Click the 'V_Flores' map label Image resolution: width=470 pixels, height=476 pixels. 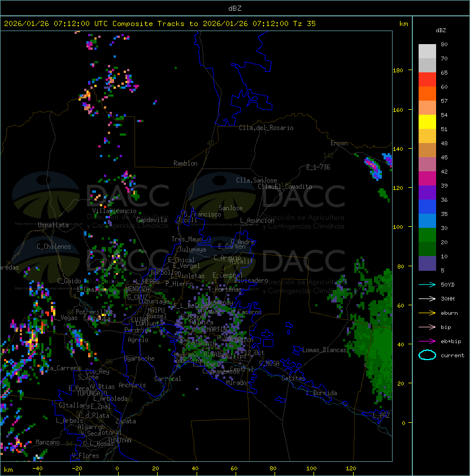point(85,456)
